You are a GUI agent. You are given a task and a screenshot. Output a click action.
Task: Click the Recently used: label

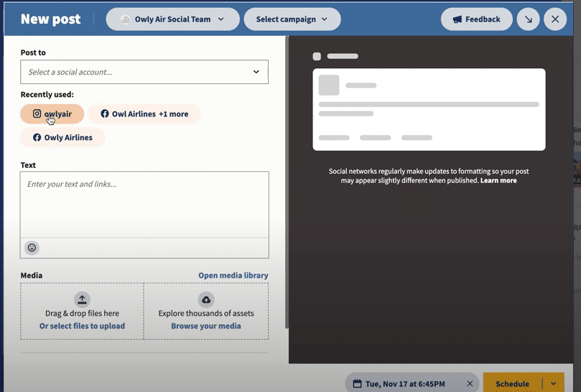click(x=47, y=95)
